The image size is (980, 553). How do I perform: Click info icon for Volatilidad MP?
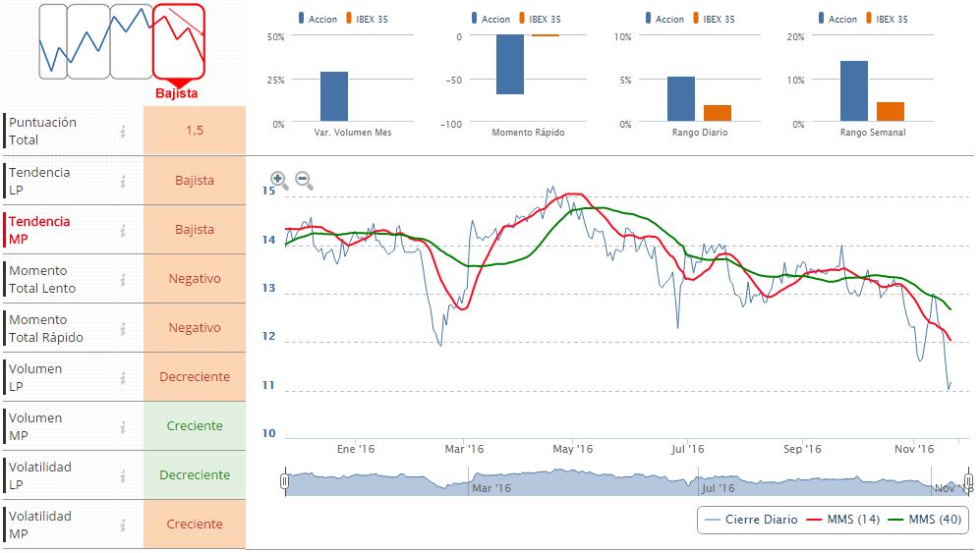click(123, 525)
